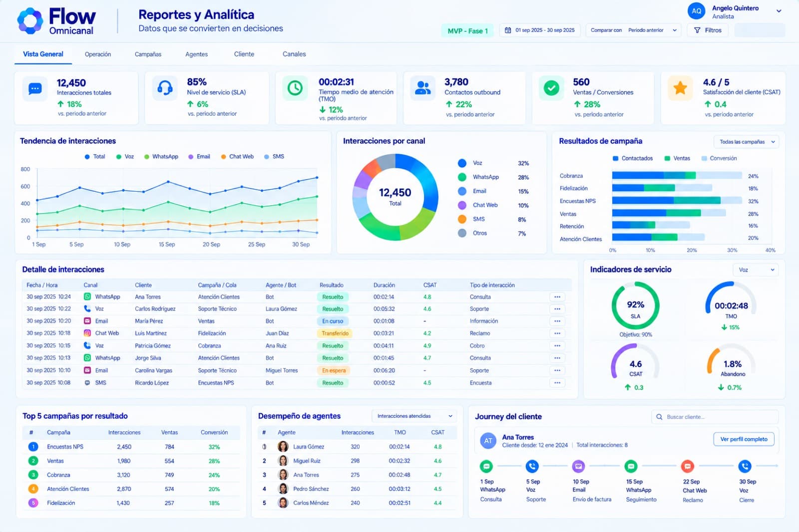Click the SMS icon in Ricardo López row
This screenshot has height=532, width=799.
tap(87, 383)
